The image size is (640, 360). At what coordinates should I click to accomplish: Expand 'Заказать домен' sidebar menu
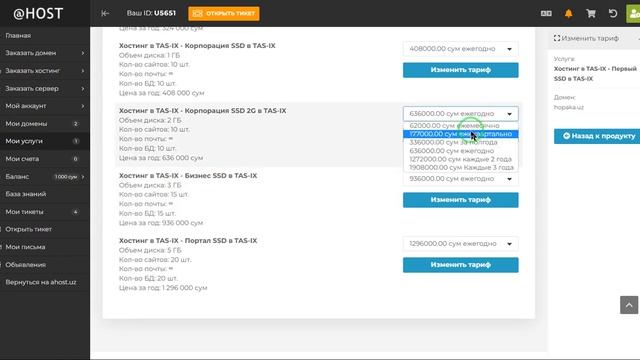point(45,53)
